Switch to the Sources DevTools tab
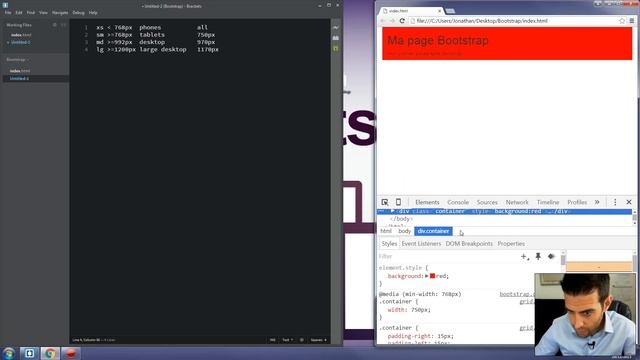This screenshot has width=640, height=360. click(487, 202)
